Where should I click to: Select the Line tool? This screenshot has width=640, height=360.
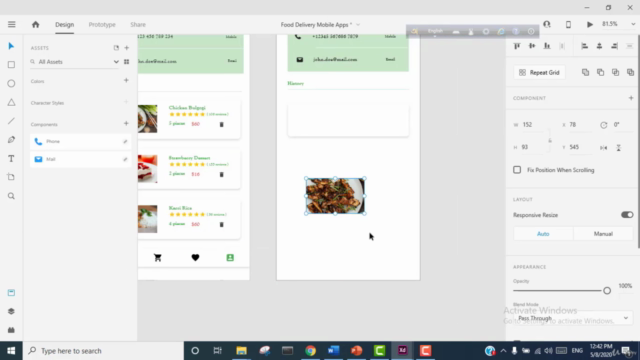[x=11, y=121]
